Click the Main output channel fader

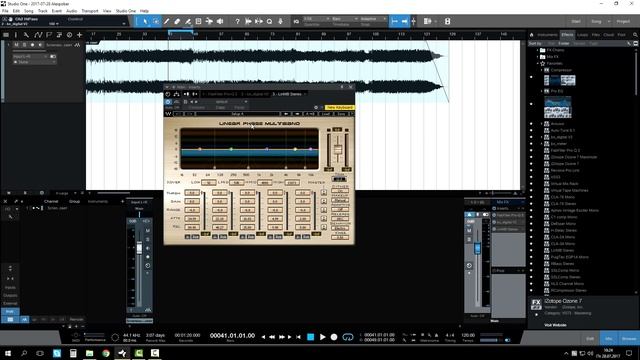[477, 248]
